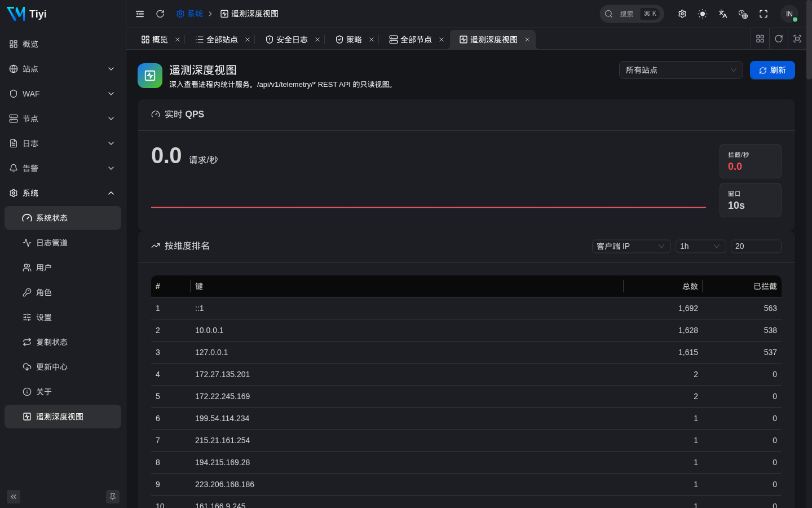
Task: Collapse the 系统 sidebar group
Action: coord(63,193)
